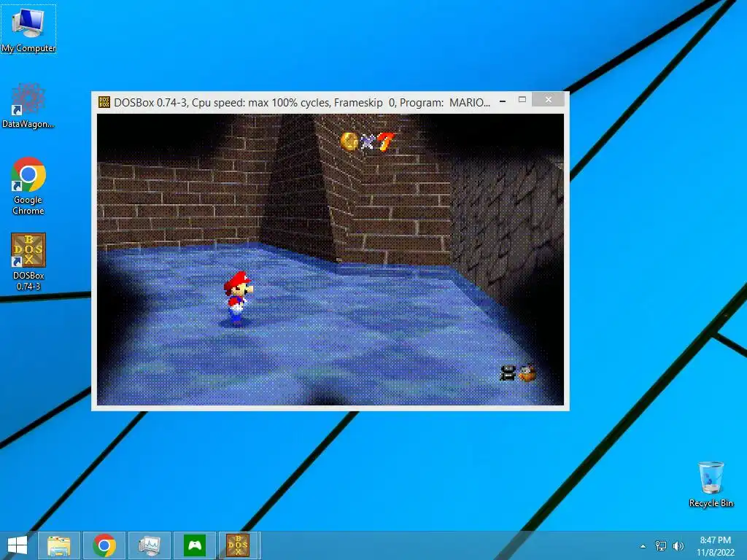
Task: Open File Explorer from the taskbar
Action: tap(58, 545)
